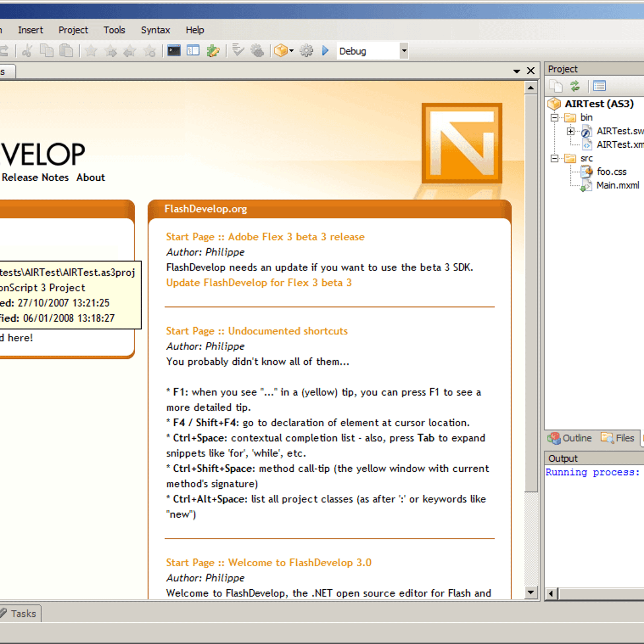Click the start page vertical scrollbar thumb

[x=531, y=293]
